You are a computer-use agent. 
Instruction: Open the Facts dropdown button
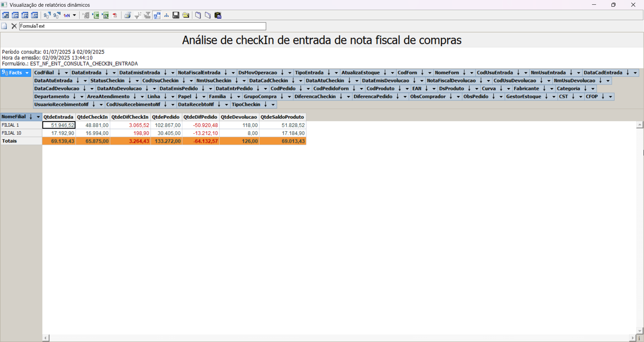tap(16, 73)
